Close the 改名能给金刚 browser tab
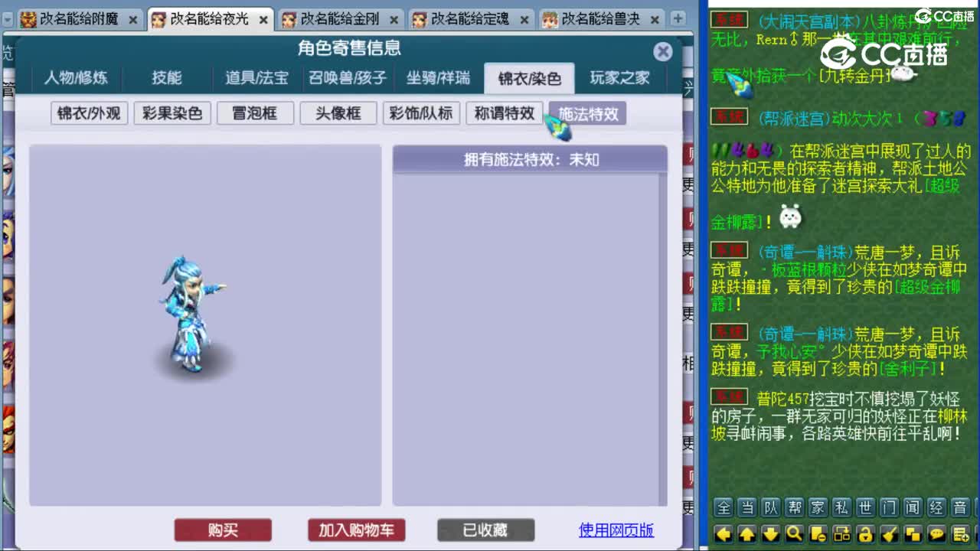Screen dimensions: 980x551 pyautogui.click(x=394, y=19)
